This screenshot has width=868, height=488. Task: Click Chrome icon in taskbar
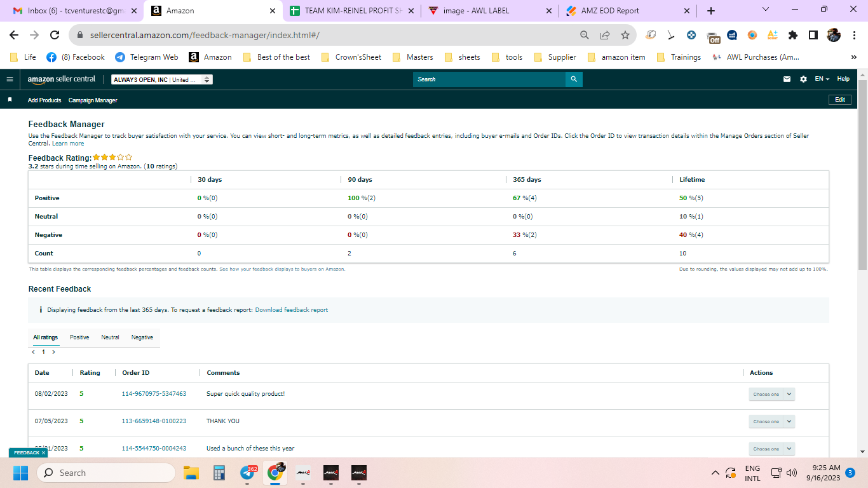(275, 473)
